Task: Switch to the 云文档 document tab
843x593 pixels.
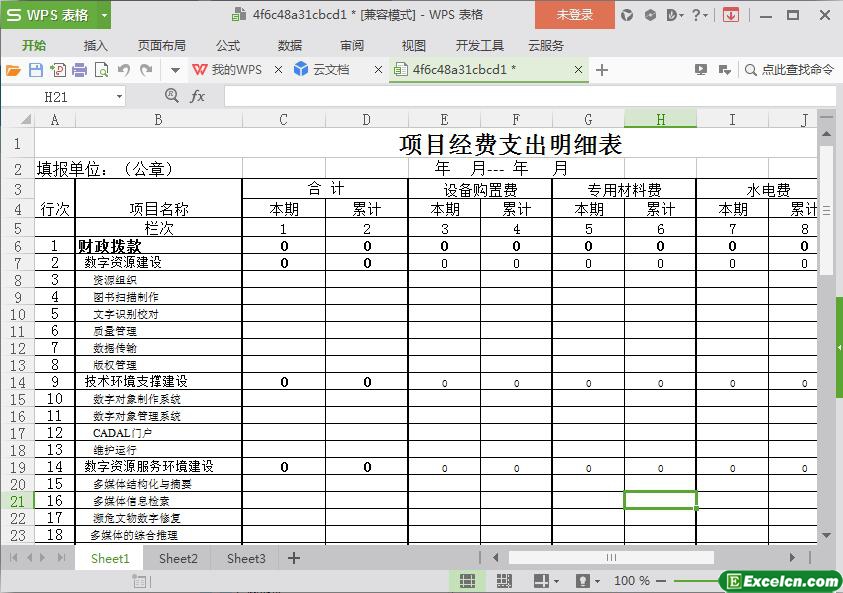Action: (323, 70)
